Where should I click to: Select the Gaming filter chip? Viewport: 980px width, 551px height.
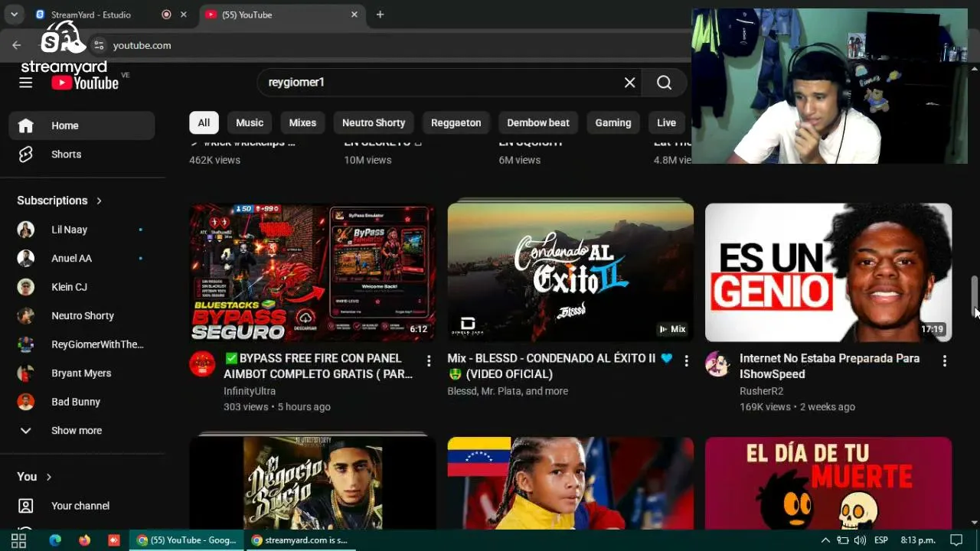coord(613,122)
